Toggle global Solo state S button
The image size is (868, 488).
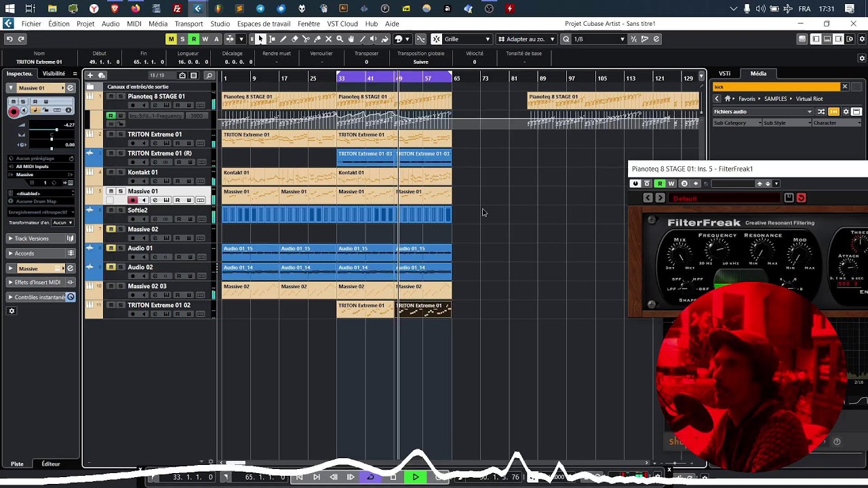pos(182,39)
